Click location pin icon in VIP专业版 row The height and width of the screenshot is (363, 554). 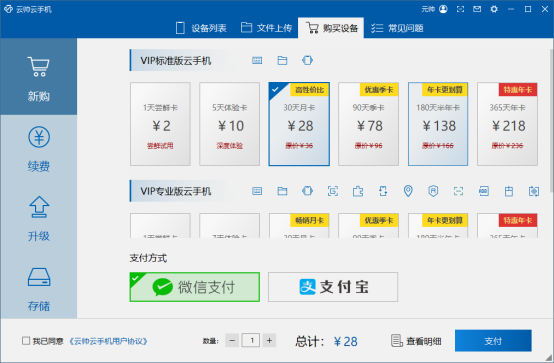pyautogui.click(x=408, y=191)
